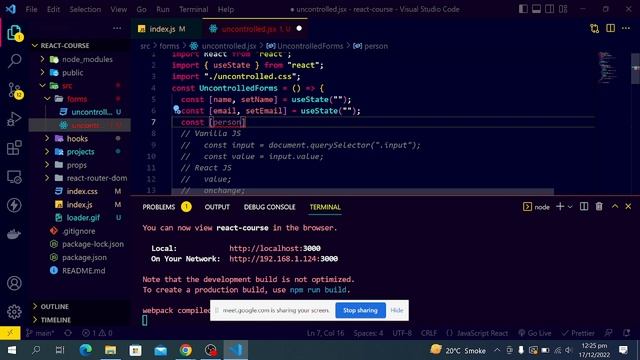This screenshot has height=360, width=640.
Task: Open editor More Actions ellipsis
Action: [x=626, y=28]
